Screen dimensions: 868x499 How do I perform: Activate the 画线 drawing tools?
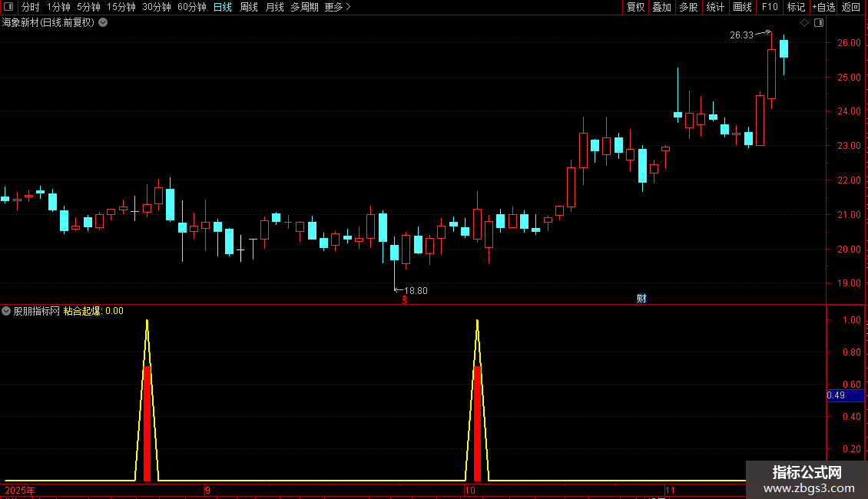coord(742,7)
